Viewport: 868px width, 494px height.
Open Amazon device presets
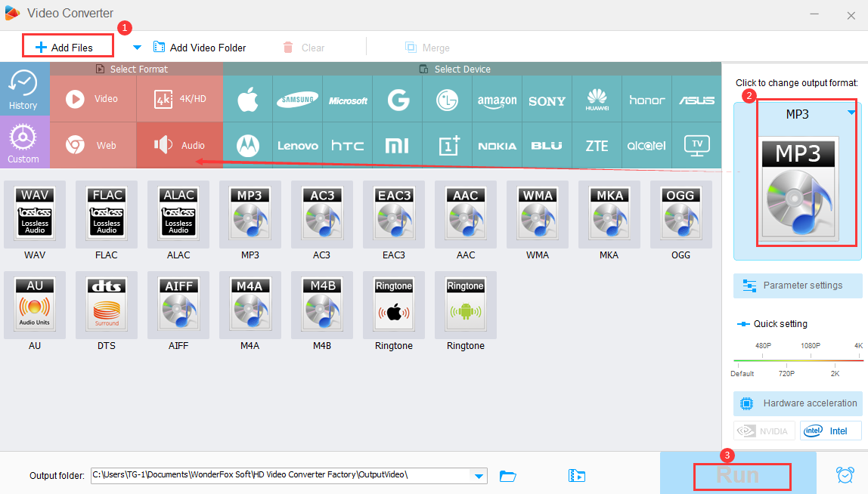pos(497,100)
